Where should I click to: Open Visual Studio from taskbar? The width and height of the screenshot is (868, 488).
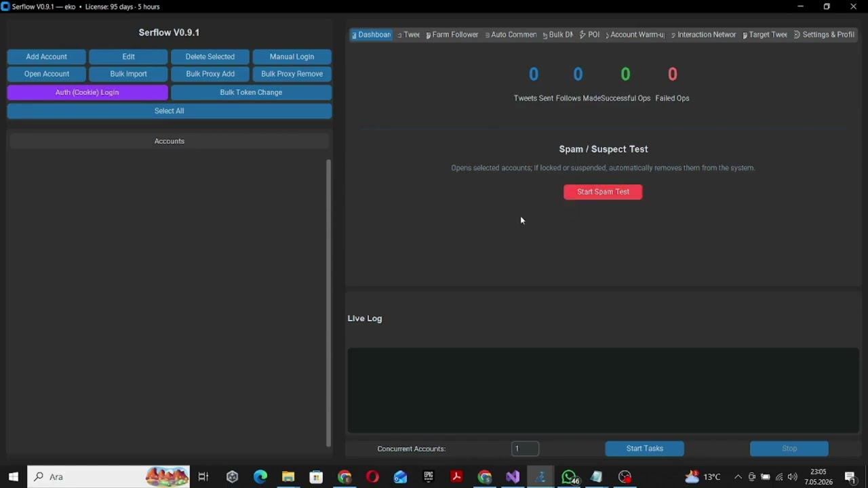click(513, 476)
